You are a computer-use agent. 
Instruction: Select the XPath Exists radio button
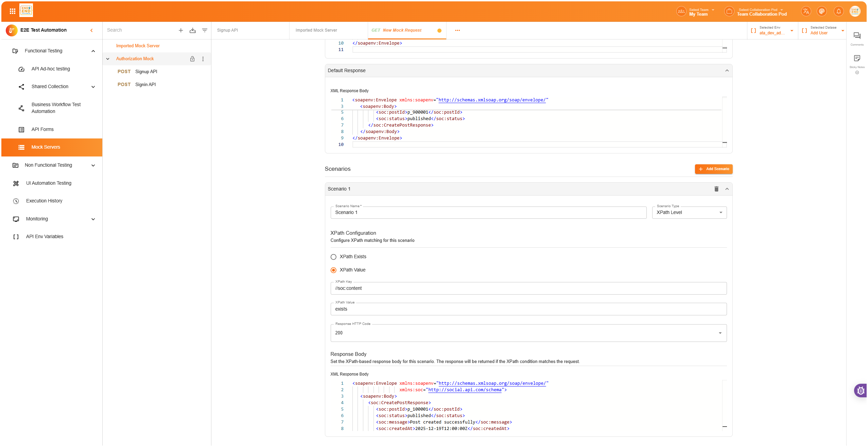tap(333, 257)
